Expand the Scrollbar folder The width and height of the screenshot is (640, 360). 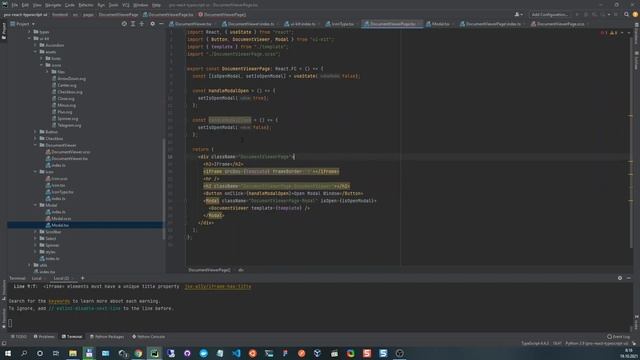pos(36,232)
